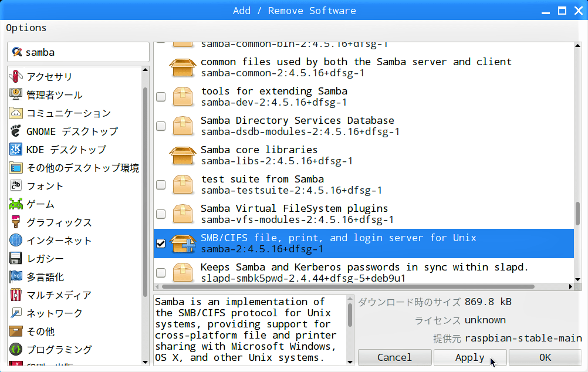This screenshot has width=588, height=372.
Task: Select 'test suite from Samba' row text
Action: tap(262, 179)
